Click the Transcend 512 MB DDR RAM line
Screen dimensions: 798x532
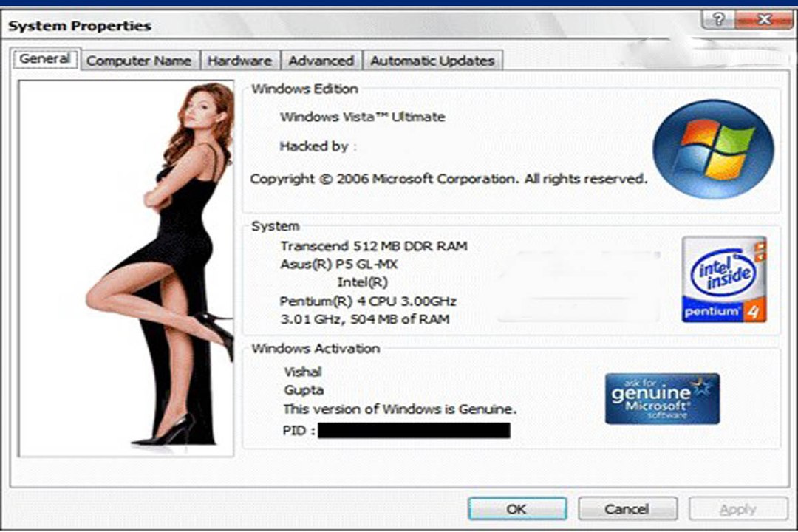coord(374,246)
